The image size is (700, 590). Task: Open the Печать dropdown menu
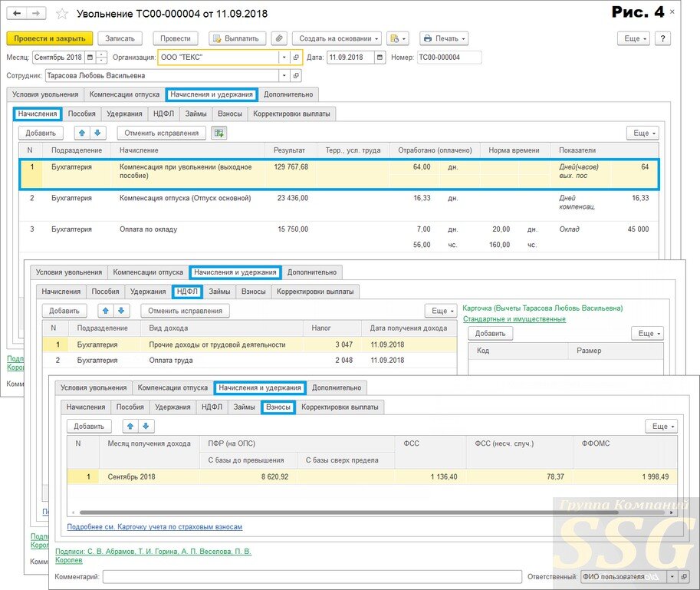[x=444, y=38]
